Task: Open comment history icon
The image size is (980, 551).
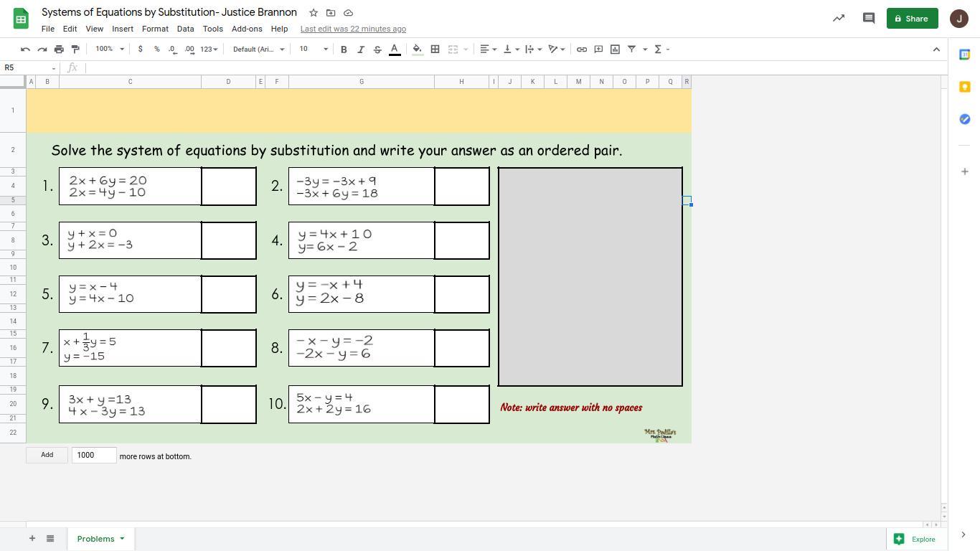Action: point(868,19)
